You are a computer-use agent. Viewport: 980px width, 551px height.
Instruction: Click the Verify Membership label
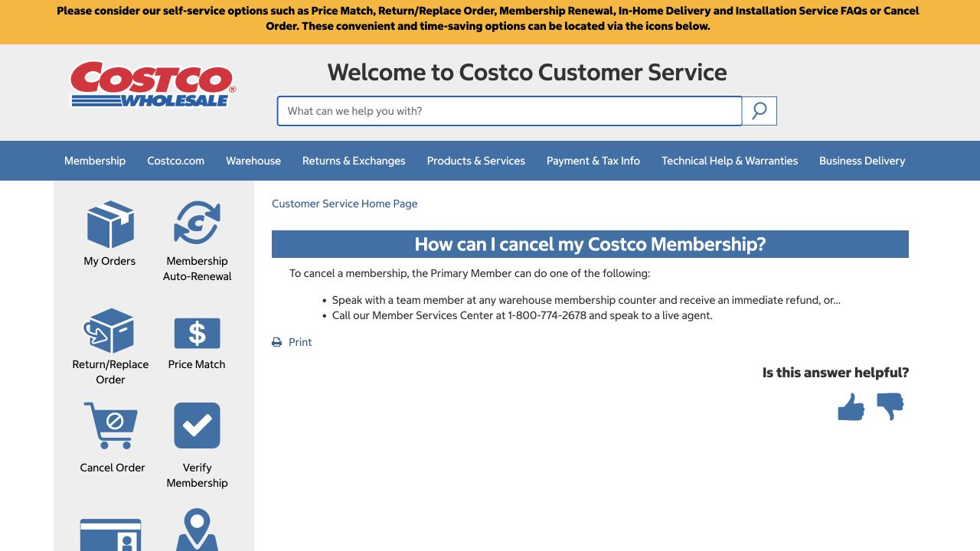197,475
